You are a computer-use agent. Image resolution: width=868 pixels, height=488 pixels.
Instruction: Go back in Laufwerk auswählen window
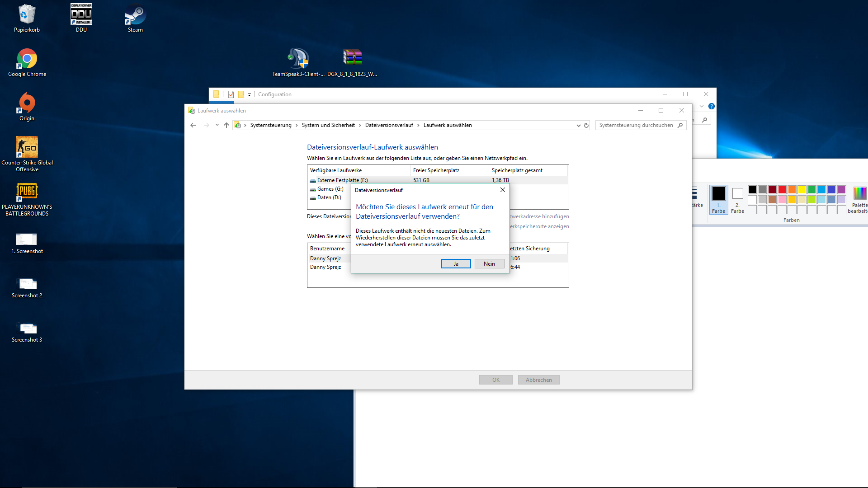click(193, 125)
